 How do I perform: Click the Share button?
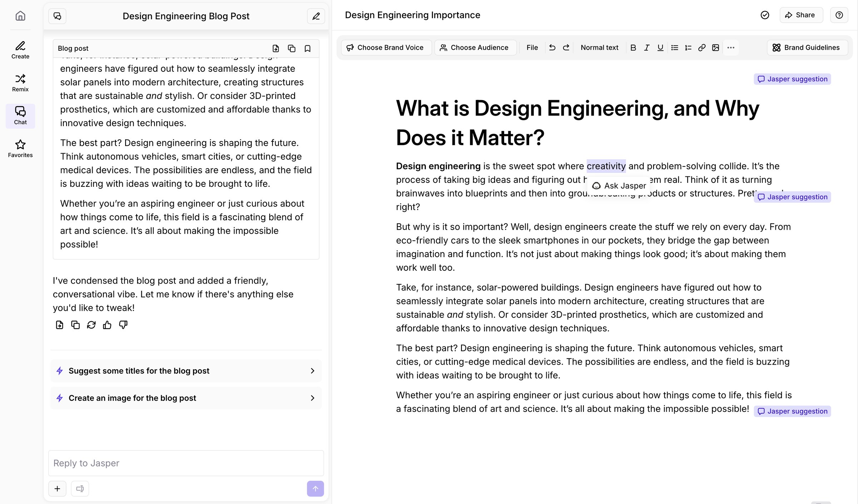801,15
